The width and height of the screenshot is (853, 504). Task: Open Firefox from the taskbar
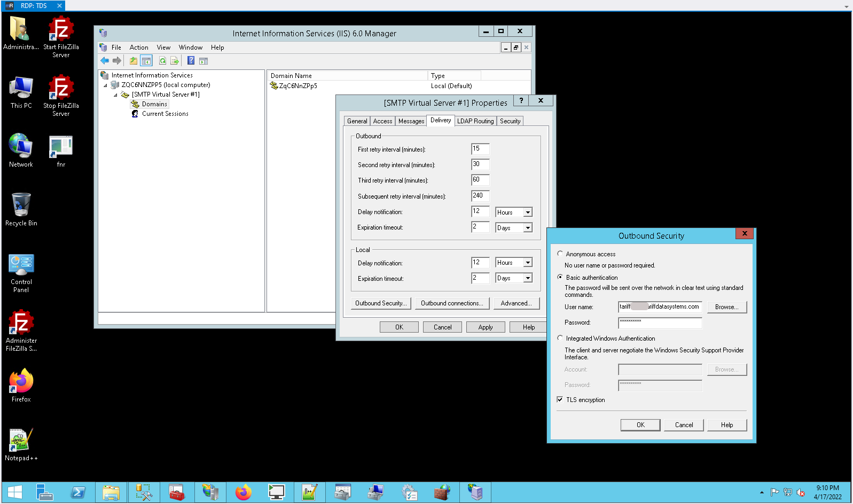tap(244, 492)
